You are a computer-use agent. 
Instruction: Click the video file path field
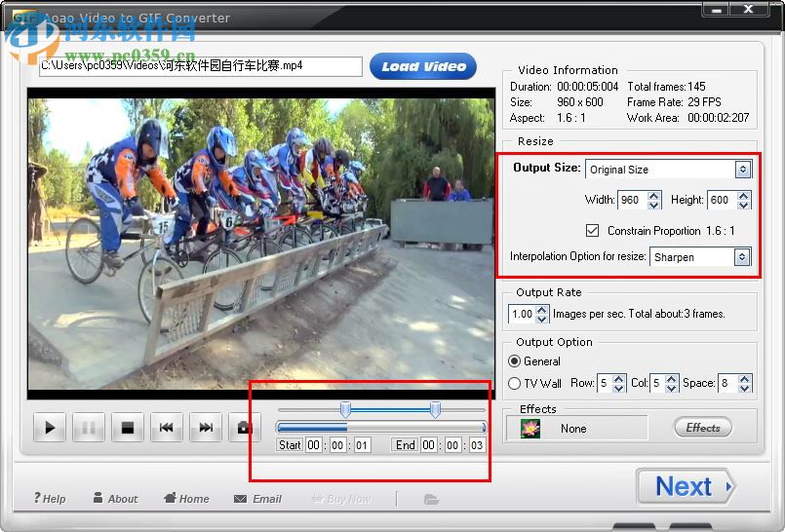(201, 66)
